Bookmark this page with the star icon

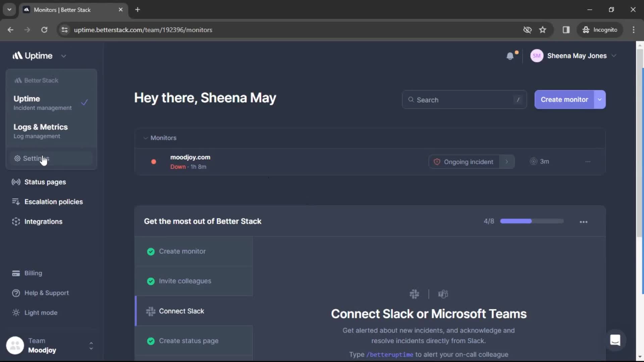pos(543,30)
